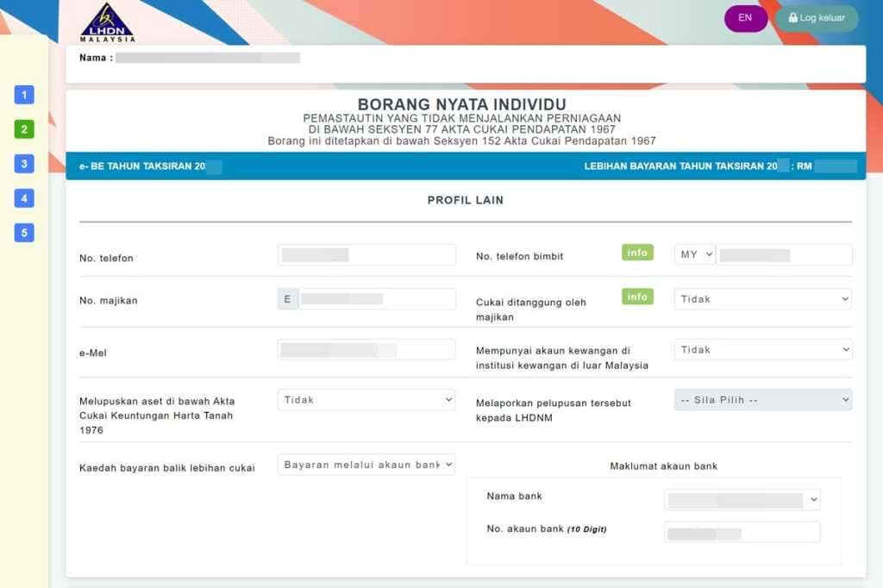The image size is (883, 588).
Task: Click info badge beside Cukai ditanggung oleh majikan
Action: [637, 297]
